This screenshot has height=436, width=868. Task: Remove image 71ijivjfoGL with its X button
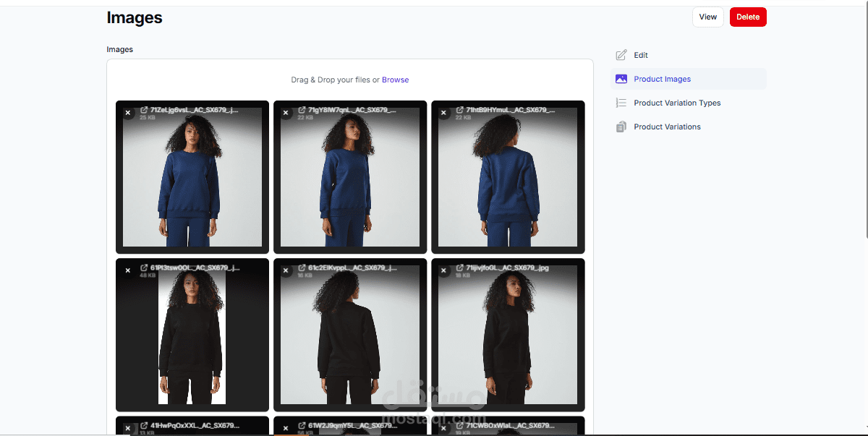tap(443, 270)
